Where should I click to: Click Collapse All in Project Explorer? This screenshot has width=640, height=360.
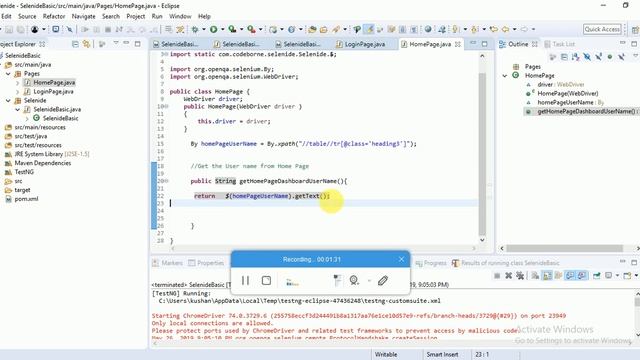[75, 44]
